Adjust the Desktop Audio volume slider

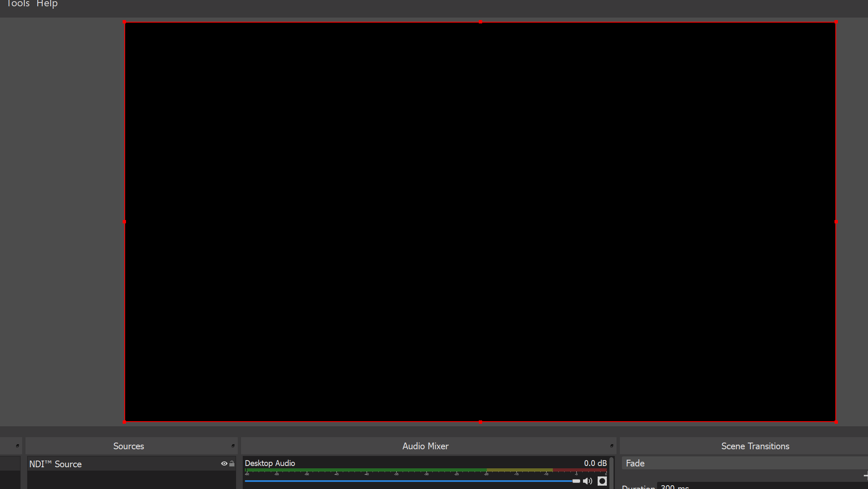coord(419,481)
